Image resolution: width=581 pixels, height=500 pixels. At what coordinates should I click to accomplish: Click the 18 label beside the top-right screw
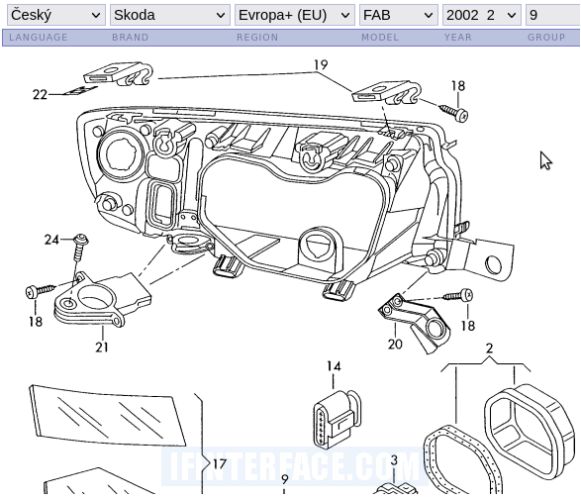coord(458,86)
